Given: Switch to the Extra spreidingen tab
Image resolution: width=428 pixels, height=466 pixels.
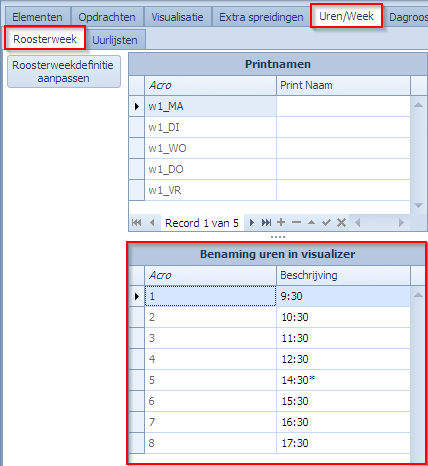Looking at the screenshot, I should click(x=261, y=17).
